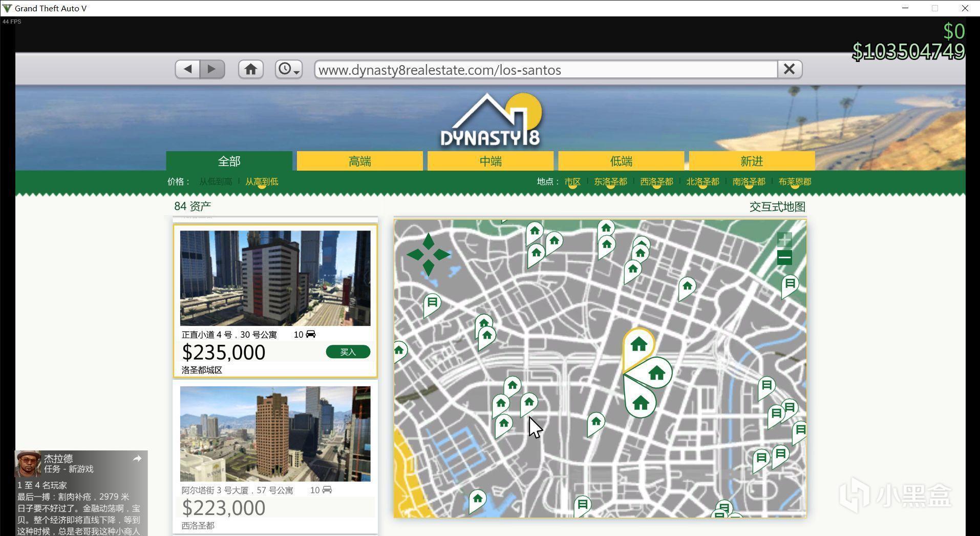Select the house marker directly right of the mouse cursor
The image size is (980, 536).
point(596,422)
